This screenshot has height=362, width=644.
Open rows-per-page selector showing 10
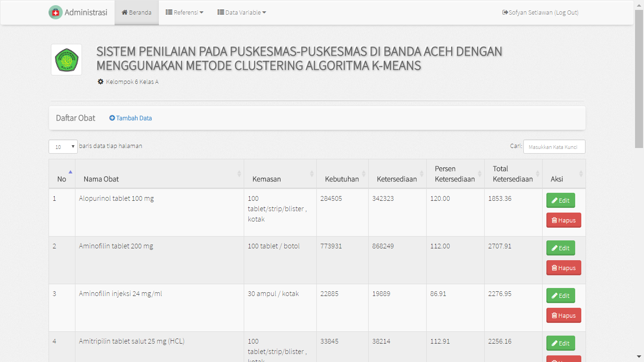click(63, 147)
